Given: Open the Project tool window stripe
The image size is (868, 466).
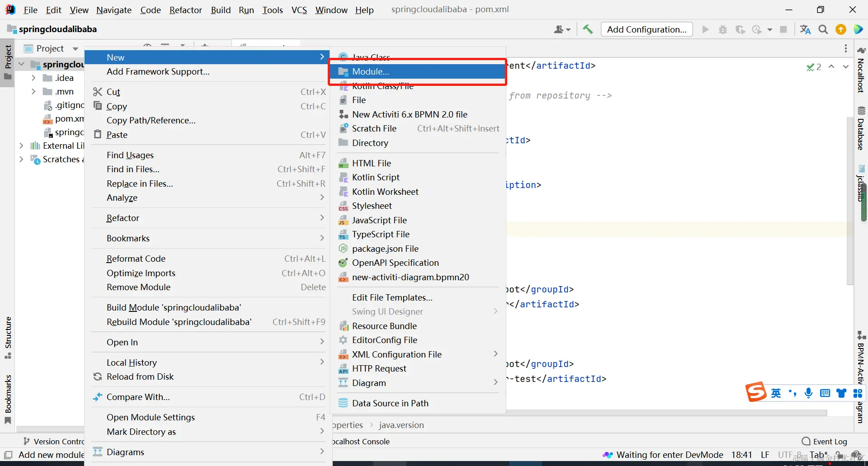Looking at the screenshot, I should [x=8, y=62].
